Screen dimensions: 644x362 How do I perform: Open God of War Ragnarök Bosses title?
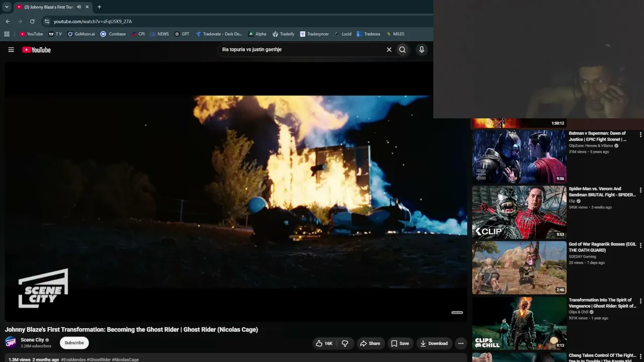[603, 247]
